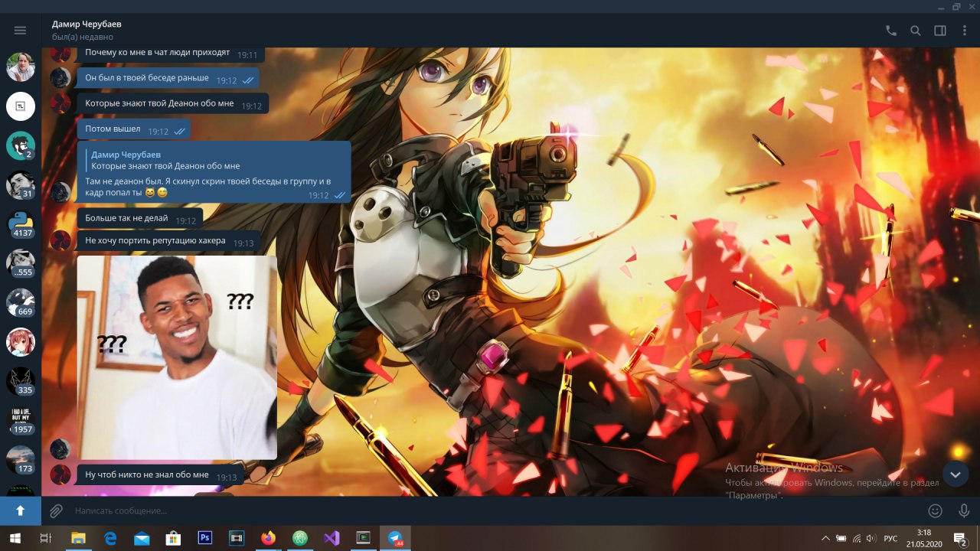Open Windows Start menu
The image size is (980, 551).
15,538
